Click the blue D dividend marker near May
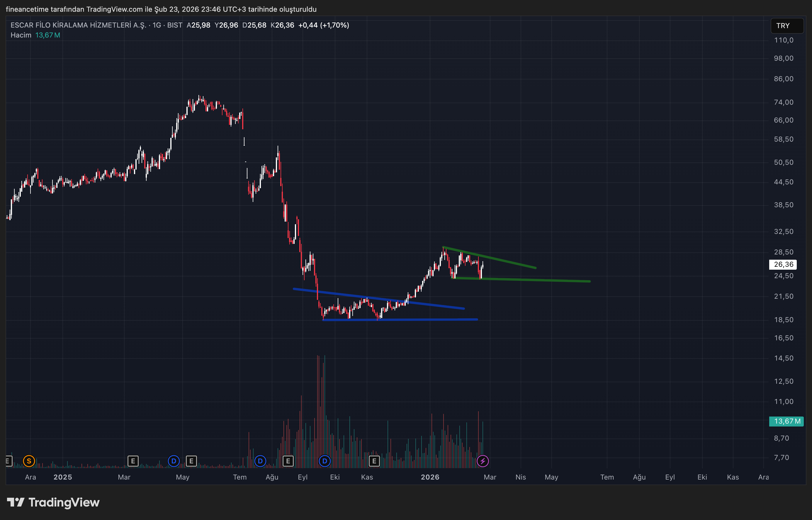The height and width of the screenshot is (520, 812). (x=174, y=461)
